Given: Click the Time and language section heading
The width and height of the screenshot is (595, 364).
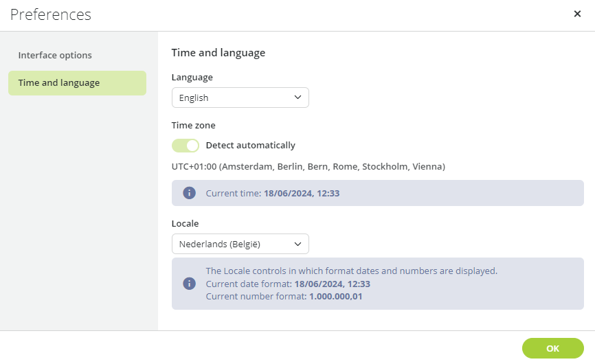Looking at the screenshot, I should (x=218, y=53).
